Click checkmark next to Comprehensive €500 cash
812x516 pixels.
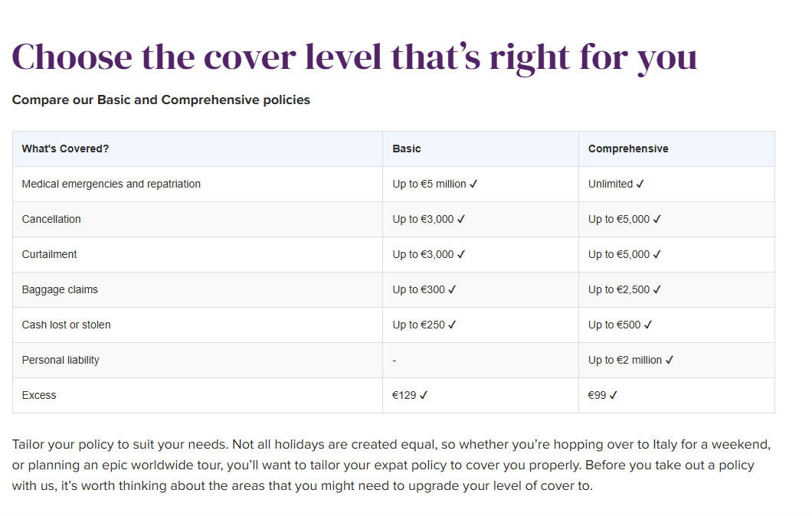(x=648, y=325)
